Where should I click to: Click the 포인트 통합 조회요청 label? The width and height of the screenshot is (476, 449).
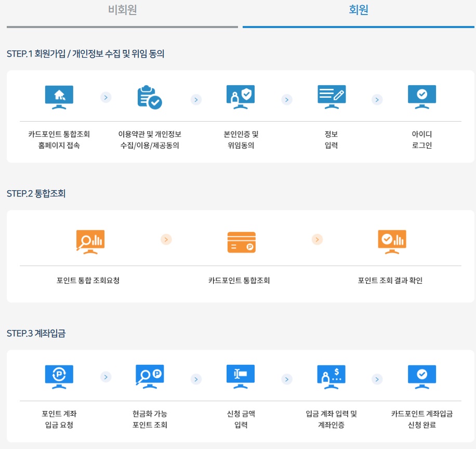[x=88, y=280]
